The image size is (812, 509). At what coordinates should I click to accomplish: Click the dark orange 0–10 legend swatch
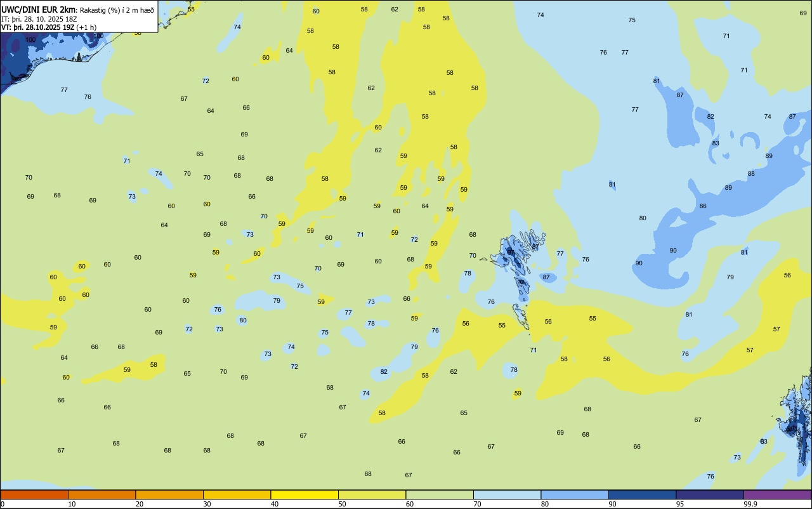(34, 494)
